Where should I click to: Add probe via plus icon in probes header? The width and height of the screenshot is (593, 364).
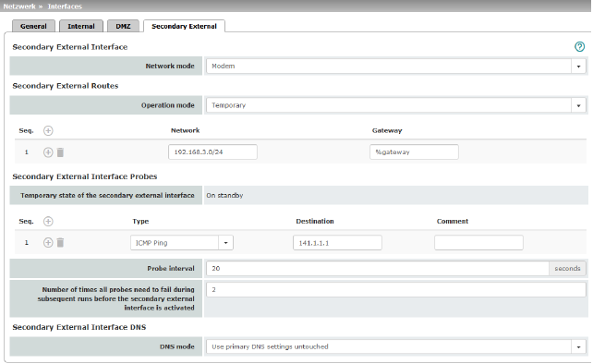click(x=48, y=222)
